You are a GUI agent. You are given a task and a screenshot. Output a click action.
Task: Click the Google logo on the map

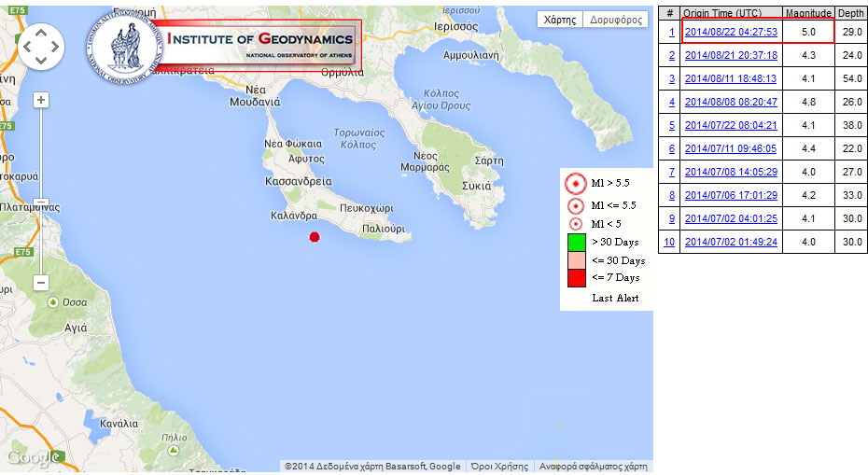34,457
